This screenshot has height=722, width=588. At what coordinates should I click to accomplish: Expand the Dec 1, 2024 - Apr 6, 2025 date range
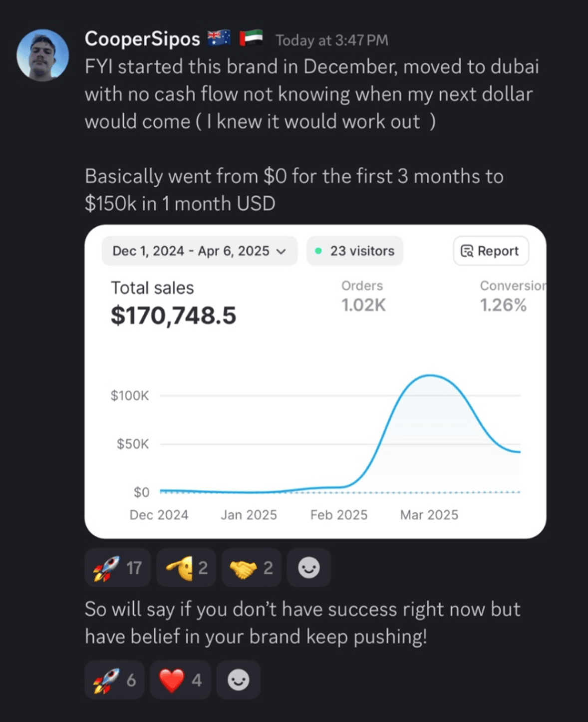[x=199, y=251]
